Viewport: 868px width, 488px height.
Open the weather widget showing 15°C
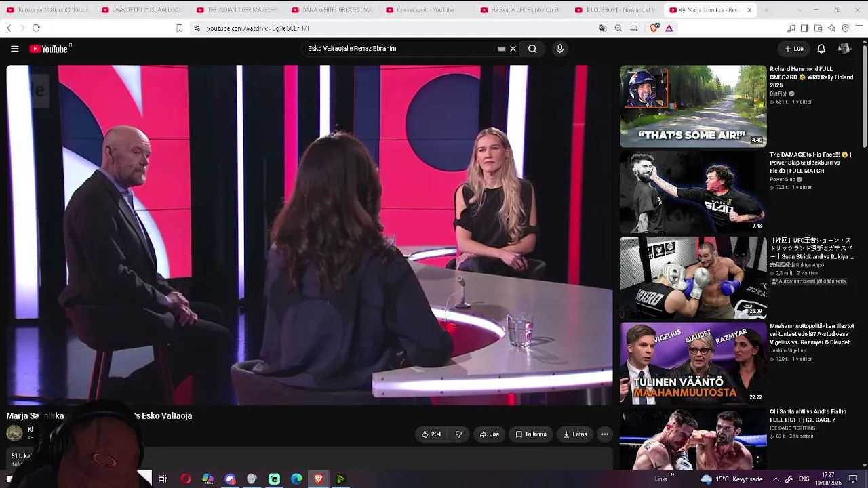pyautogui.click(x=732, y=479)
